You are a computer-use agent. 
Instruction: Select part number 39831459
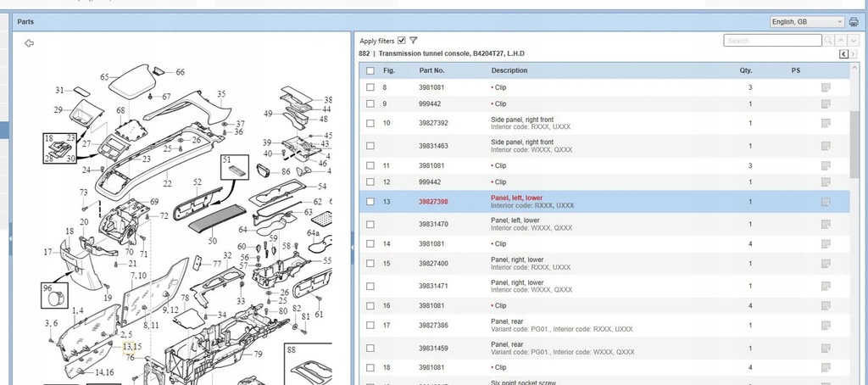pos(433,349)
